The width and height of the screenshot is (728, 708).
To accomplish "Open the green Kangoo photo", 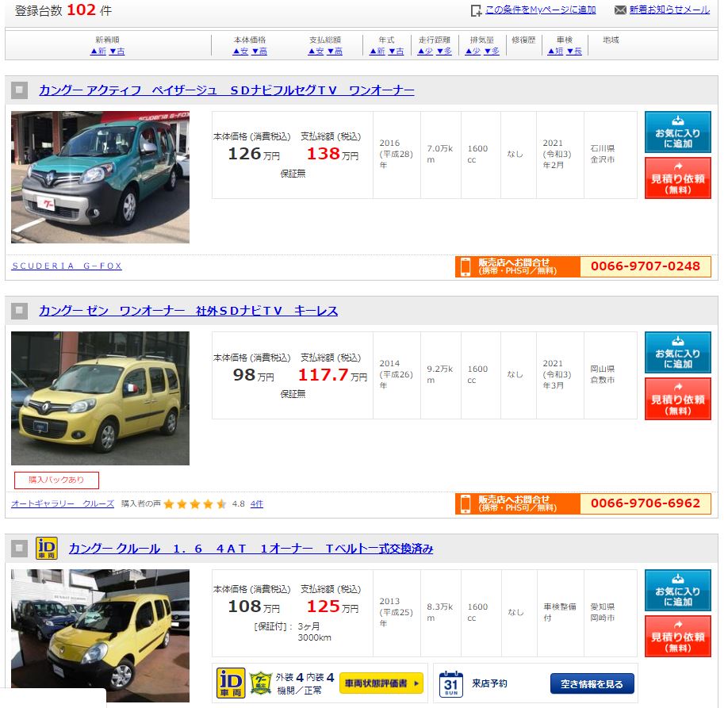I will click(x=100, y=177).
